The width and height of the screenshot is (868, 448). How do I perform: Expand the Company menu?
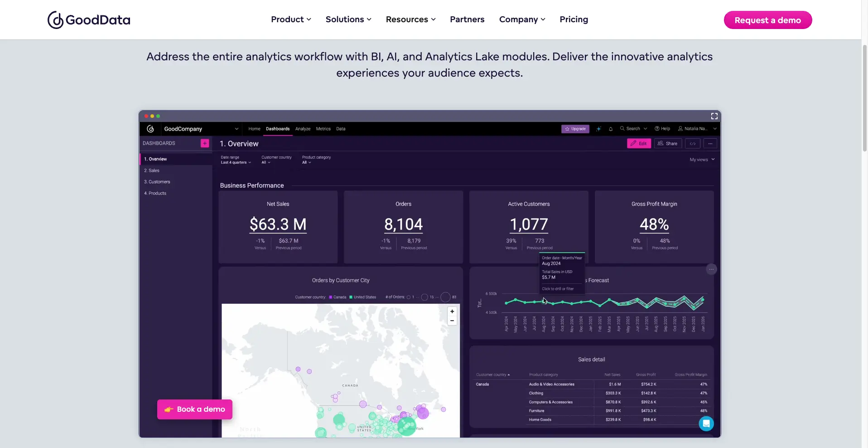click(522, 19)
